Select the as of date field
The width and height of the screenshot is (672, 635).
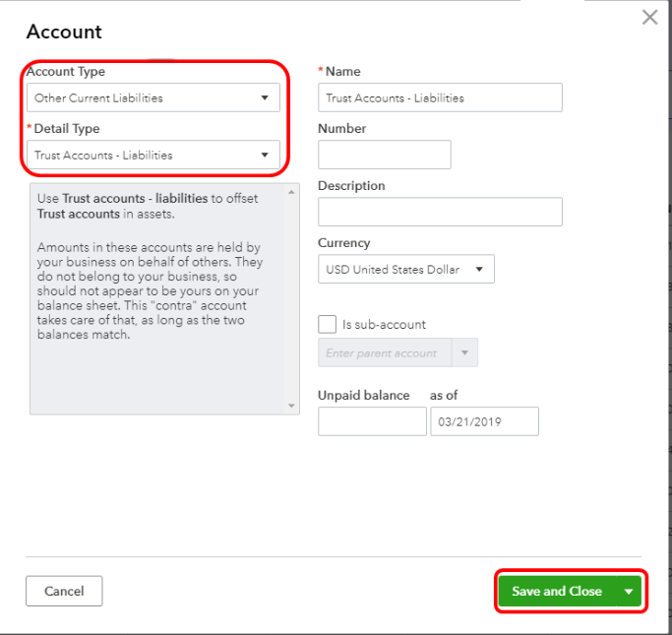point(484,421)
